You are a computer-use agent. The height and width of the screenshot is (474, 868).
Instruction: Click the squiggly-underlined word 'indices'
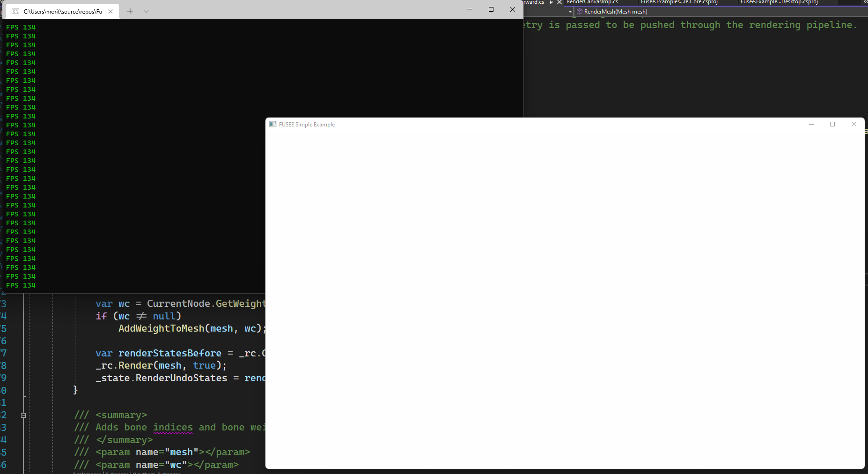(x=173, y=428)
